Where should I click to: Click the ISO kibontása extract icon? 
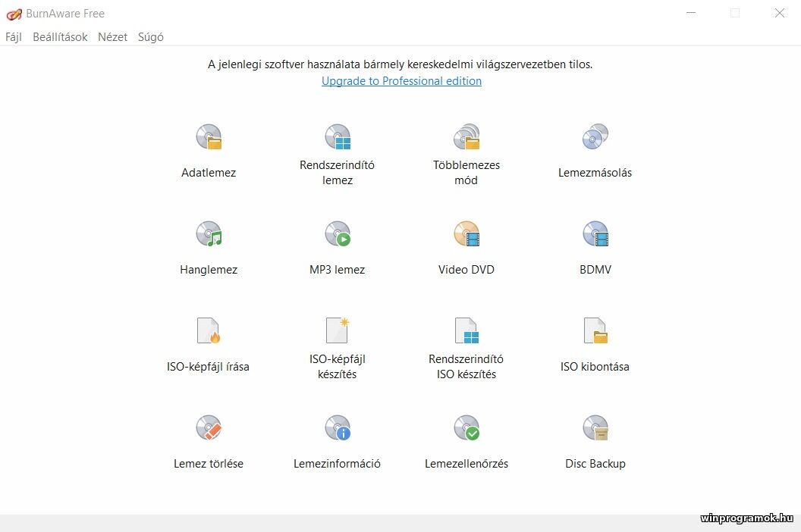595,330
